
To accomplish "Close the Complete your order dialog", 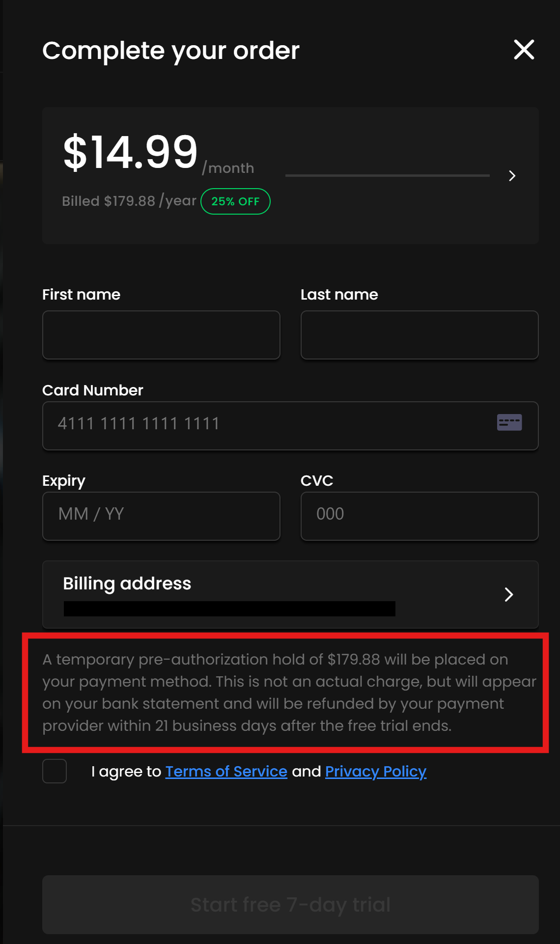I will click(x=524, y=50).
